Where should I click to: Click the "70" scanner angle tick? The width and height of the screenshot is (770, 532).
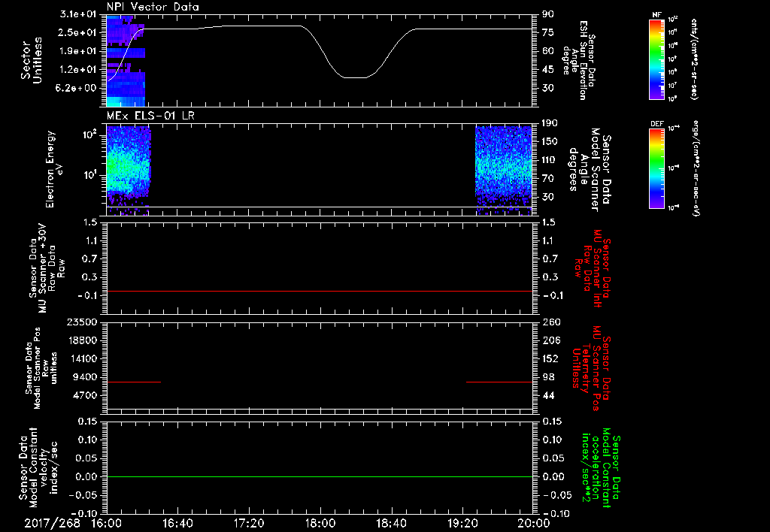(548, 179)
